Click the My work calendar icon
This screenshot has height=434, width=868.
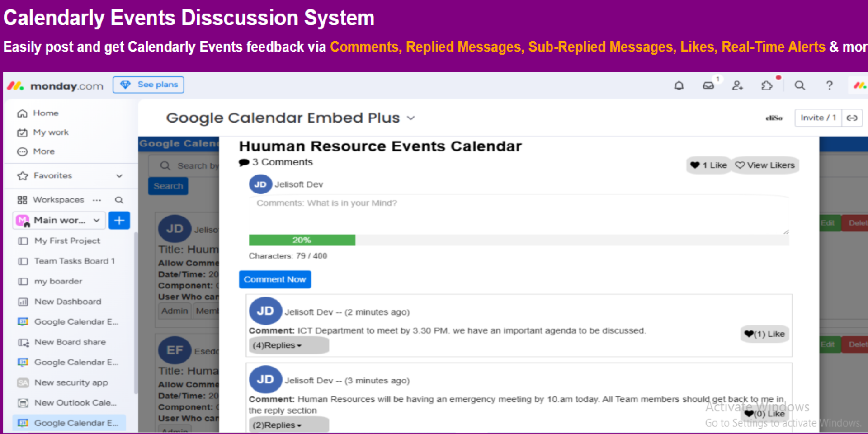pyautogui.click(x=22, y=132)
